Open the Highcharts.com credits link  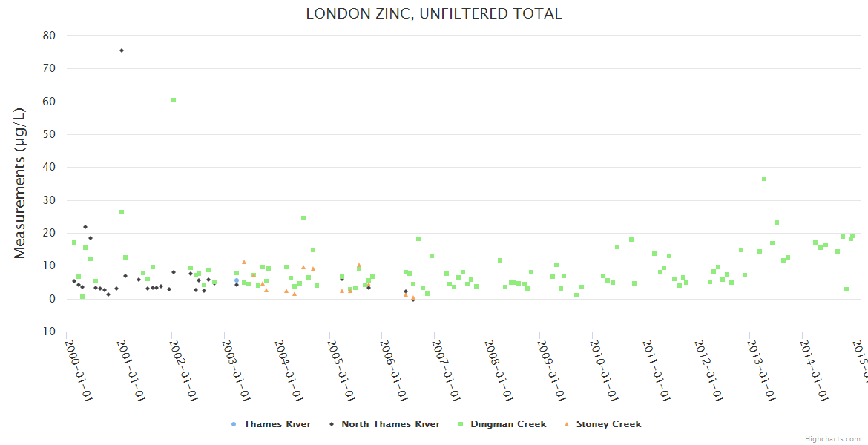coord(832,439)
